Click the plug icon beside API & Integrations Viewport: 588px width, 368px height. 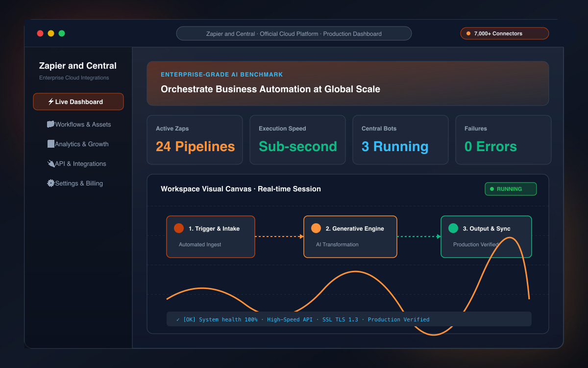[50, 164]
